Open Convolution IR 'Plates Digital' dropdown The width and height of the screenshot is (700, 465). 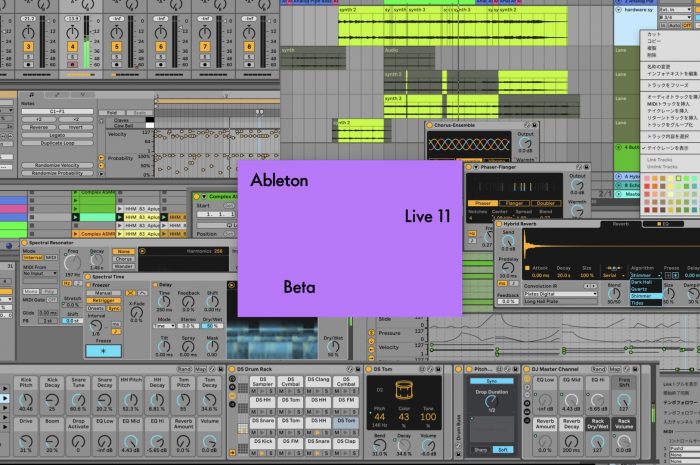pyautogui.click(x=560, y=294)
